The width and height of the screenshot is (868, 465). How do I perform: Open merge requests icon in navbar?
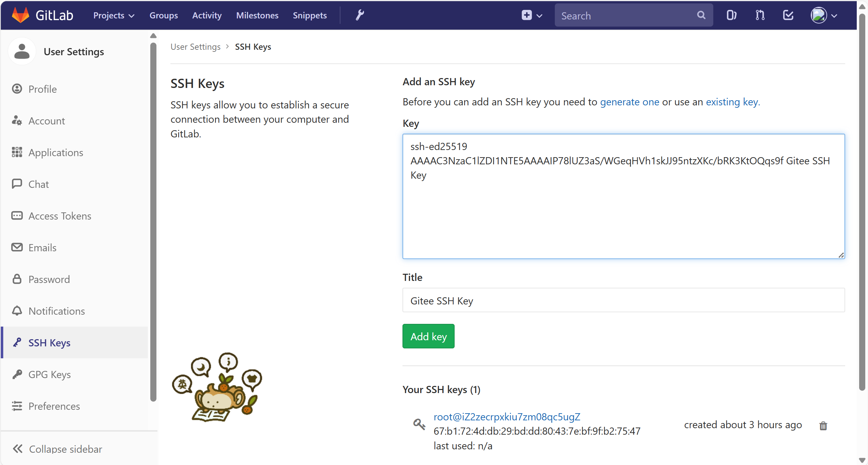(760, 15)
